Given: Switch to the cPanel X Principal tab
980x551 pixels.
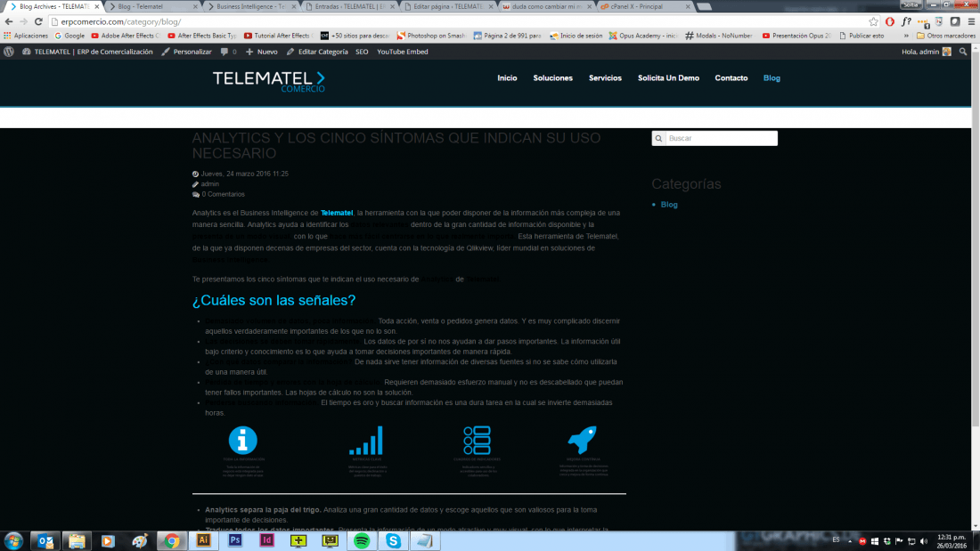Looking at the screenshot, I should pos(644,6).
